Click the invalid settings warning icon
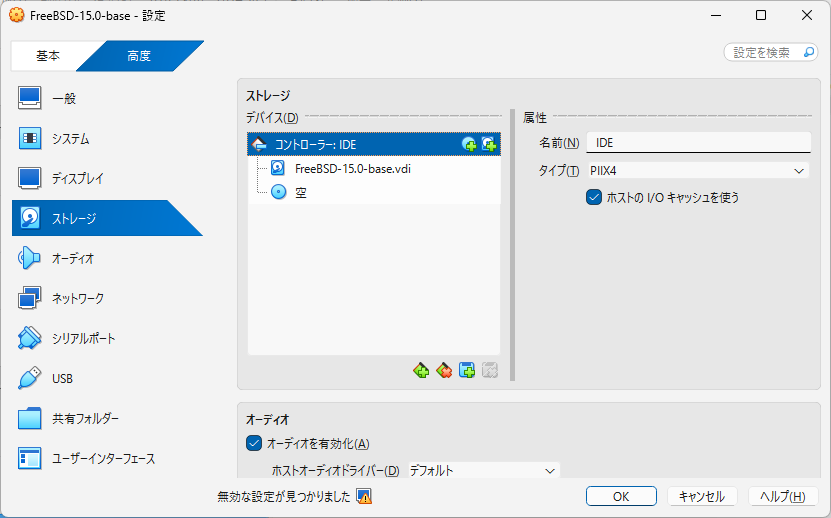This screenshot has height=518, width=831. click(364, 497)
